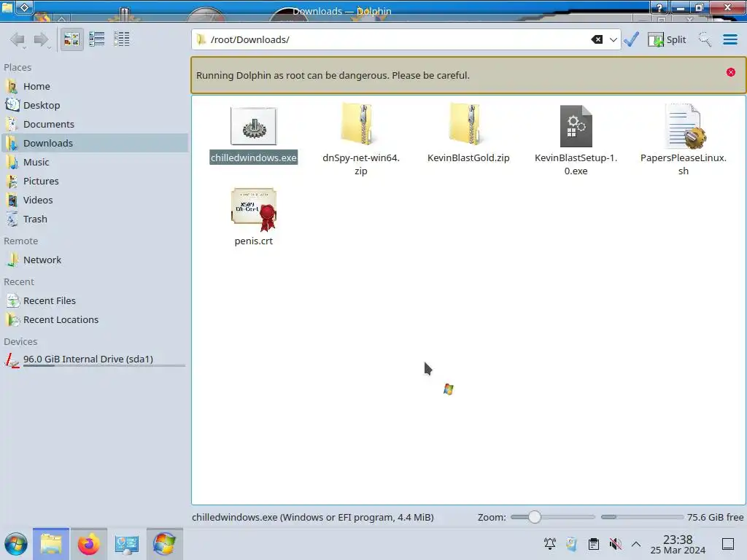747x560 pixels.
Task: Confirm location with the checkmark icon
Action: [x=631, y=39]
